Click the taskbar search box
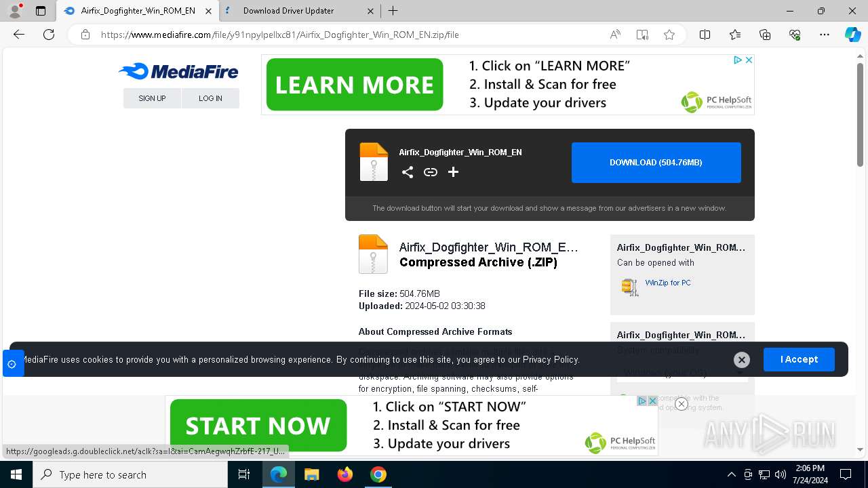Viewport: 868px width, 488px height. click(x=130, y=474)
